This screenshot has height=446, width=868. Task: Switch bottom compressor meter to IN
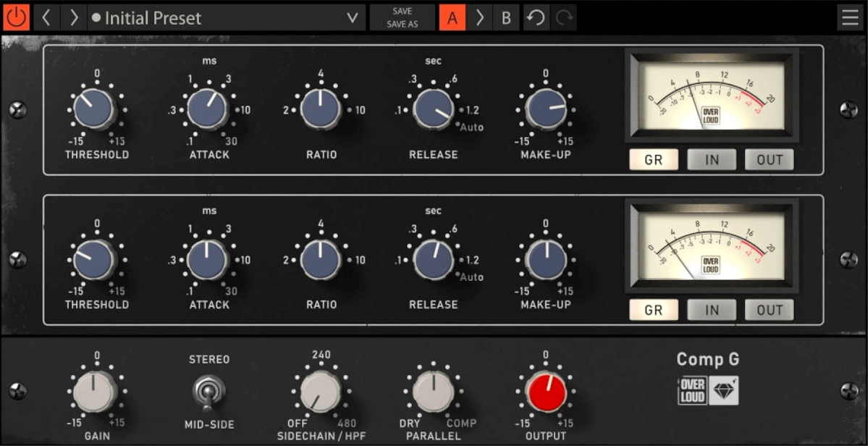[x=712, y=310]
